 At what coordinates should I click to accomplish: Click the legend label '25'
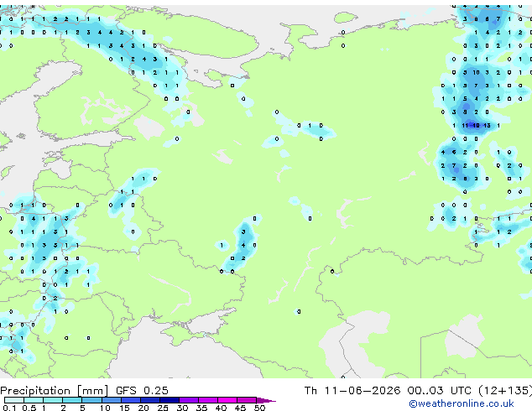pyautogui.click(x=163, y=408)
